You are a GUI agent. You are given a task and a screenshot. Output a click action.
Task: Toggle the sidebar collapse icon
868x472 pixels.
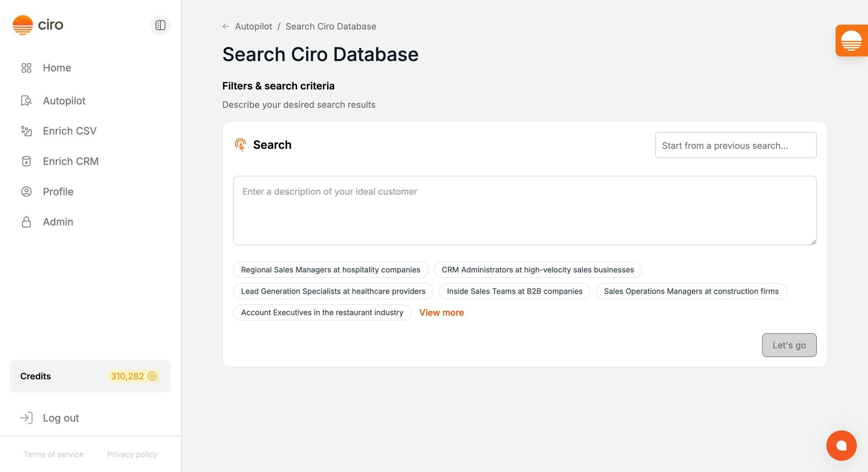160,25
